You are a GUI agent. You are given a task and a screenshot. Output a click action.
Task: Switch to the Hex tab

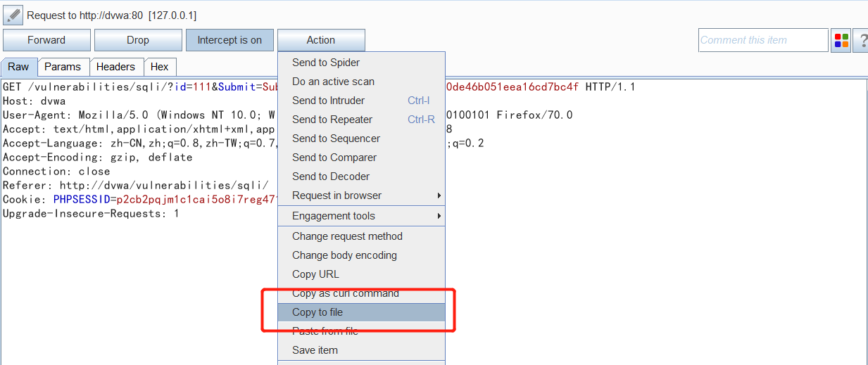160,67
